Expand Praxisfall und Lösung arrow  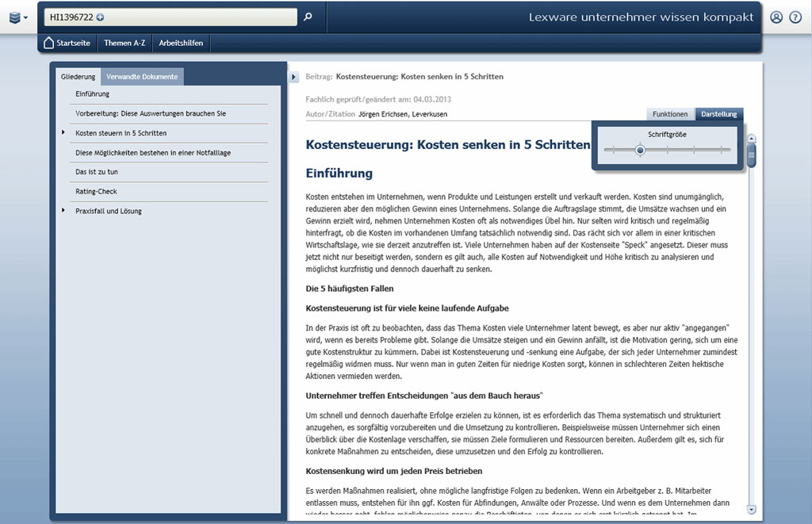point(63,210)
